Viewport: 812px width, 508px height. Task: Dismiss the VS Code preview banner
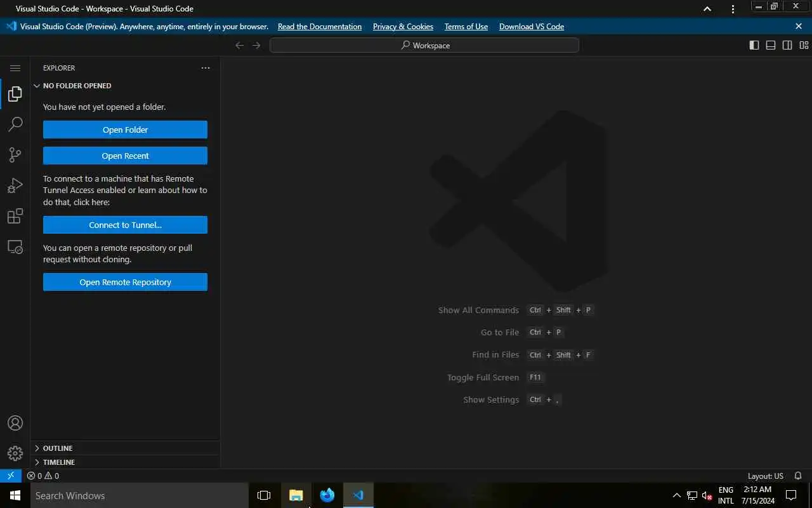click(799, 26)
